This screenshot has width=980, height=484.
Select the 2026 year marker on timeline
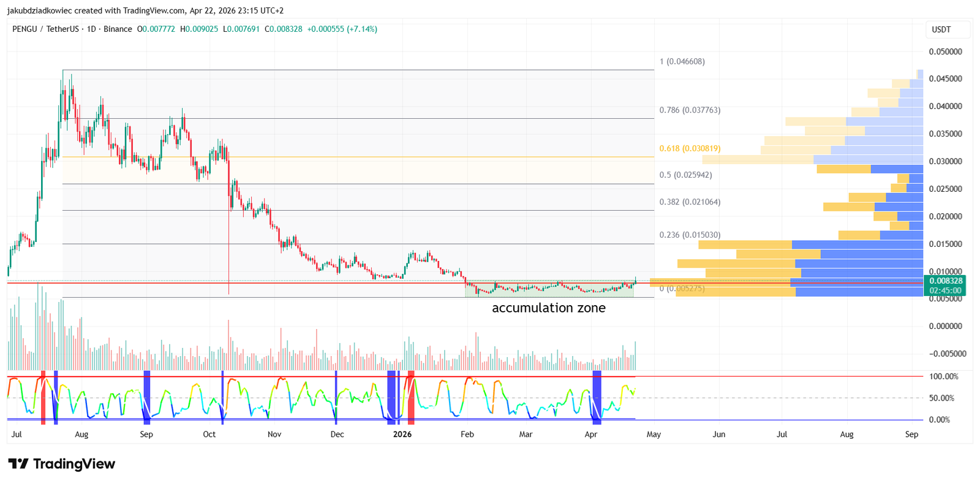402,434
